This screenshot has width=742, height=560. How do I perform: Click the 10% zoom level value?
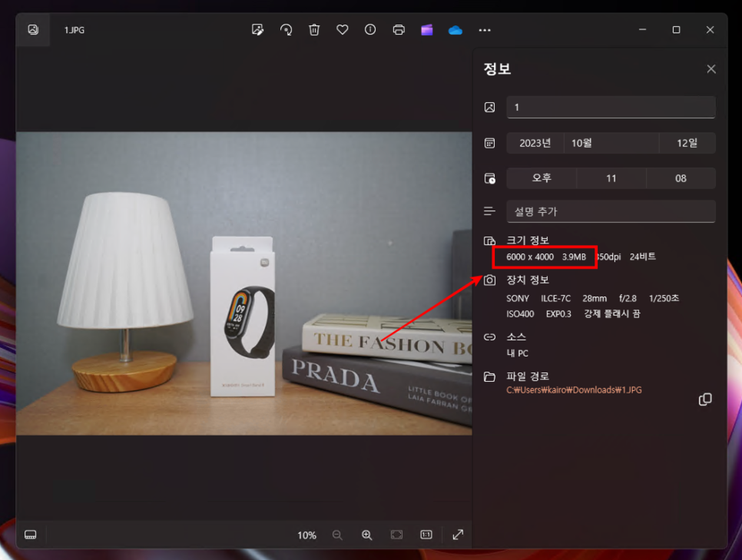306,535
